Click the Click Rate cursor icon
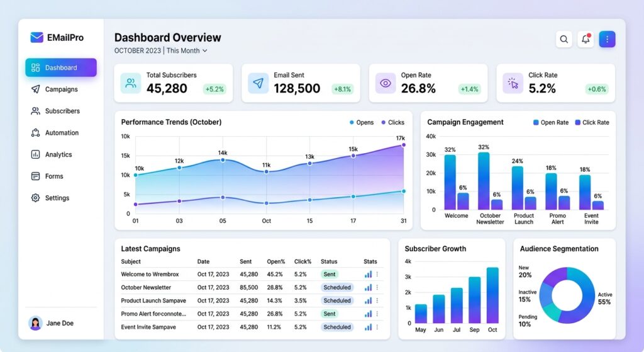 pos(513,83)
